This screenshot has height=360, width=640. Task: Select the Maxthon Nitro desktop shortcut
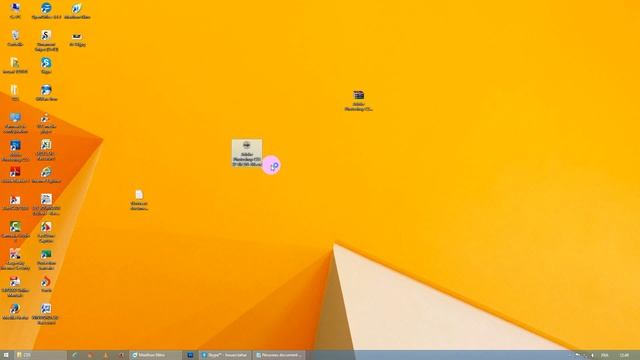(77, 11)
